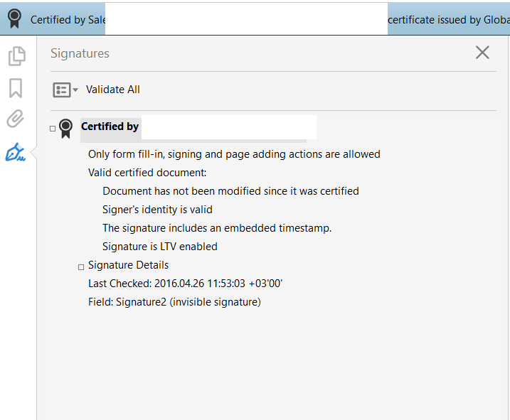Collapse the Certified by signature entry

pos(53,129)
